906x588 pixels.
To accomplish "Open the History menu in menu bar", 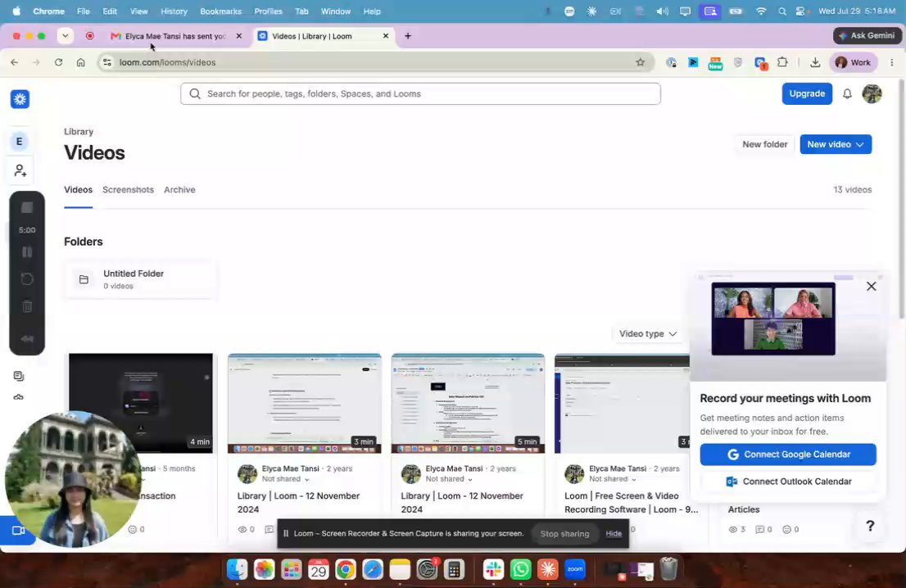I will click(174, 11).
